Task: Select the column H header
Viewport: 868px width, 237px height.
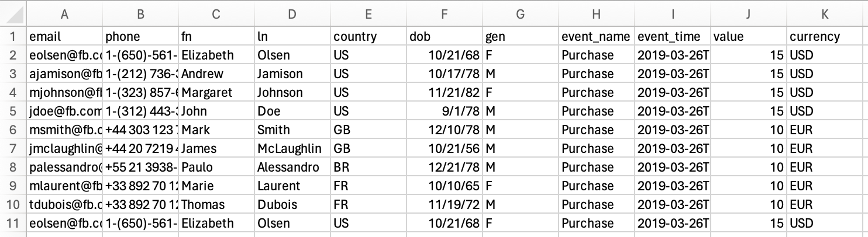Action: pos(597,15)
